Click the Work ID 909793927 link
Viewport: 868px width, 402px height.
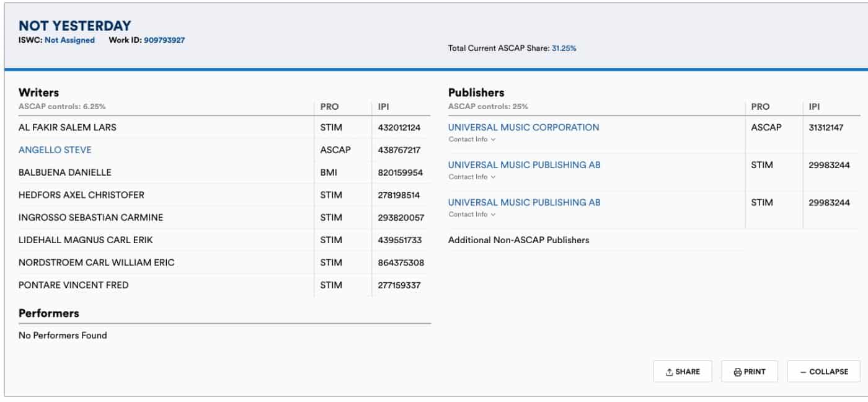click(164, 40)
